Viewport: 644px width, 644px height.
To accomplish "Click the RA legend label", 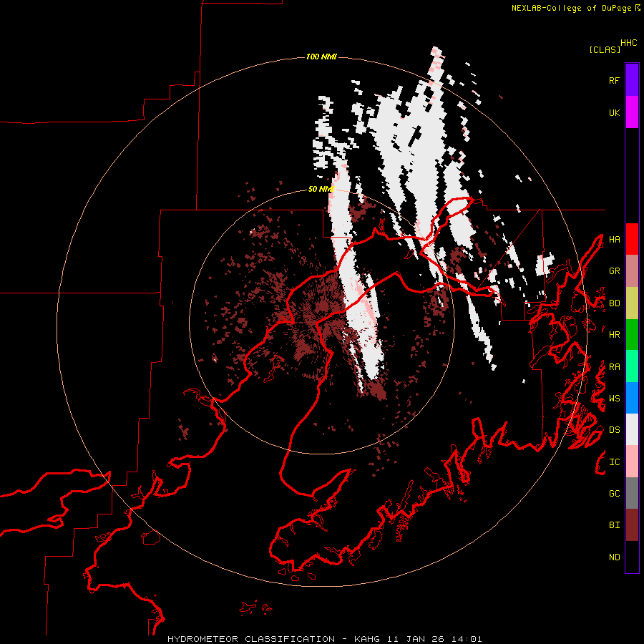I will (x=614, y=367).
